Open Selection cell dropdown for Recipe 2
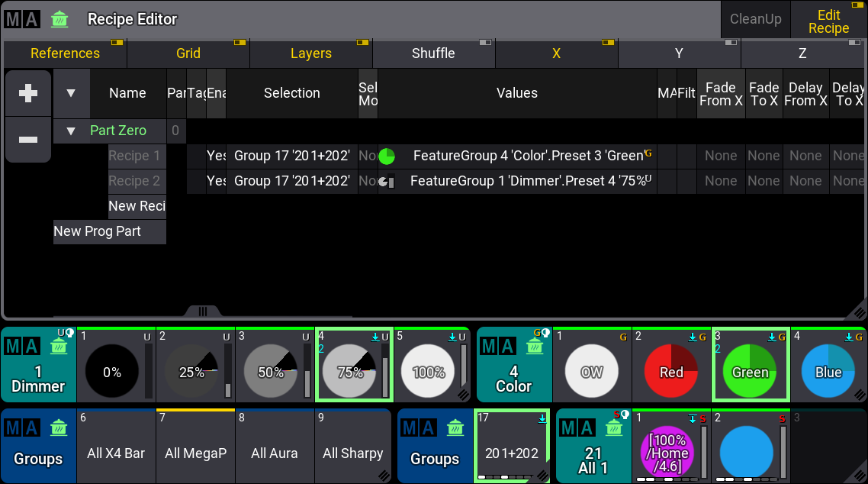868x484 pixels. [291, 182]
